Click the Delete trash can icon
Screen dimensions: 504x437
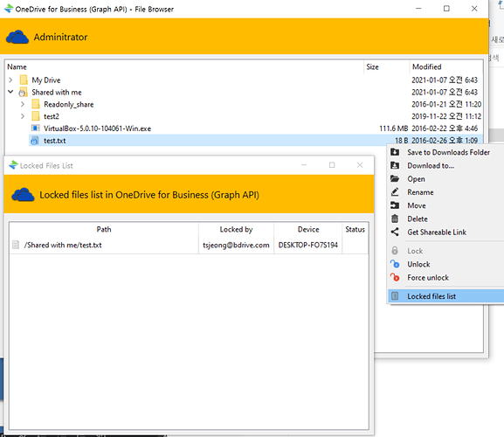click(x=395, y=218)
